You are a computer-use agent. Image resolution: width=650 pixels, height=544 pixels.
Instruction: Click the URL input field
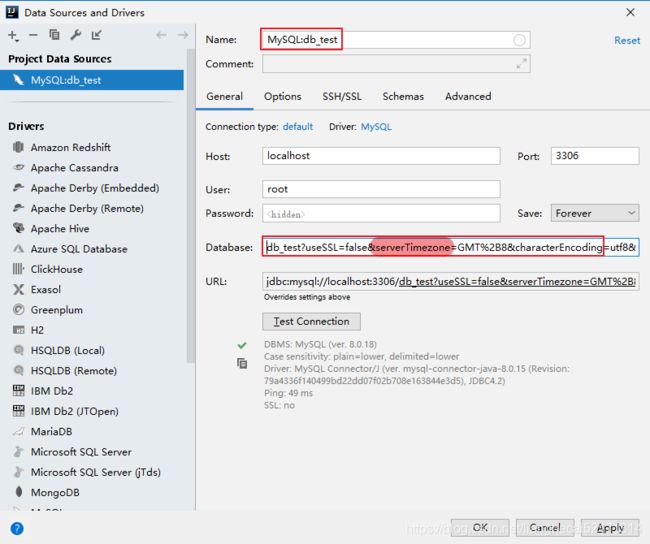tap(451, 282)
